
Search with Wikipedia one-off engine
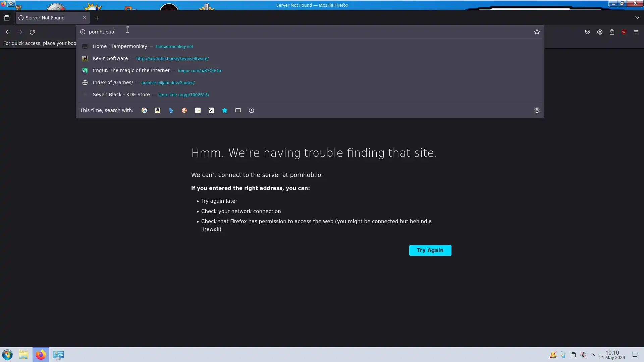[x=211, y=110]
